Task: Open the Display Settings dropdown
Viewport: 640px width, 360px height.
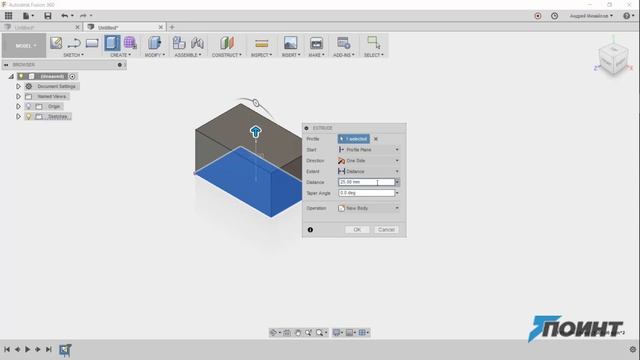Action: tap(338, 333)
